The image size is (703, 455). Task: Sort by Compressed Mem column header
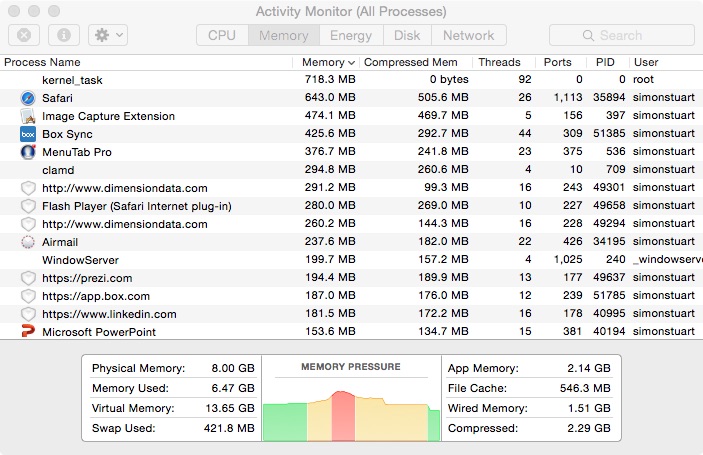click(416, 62)
